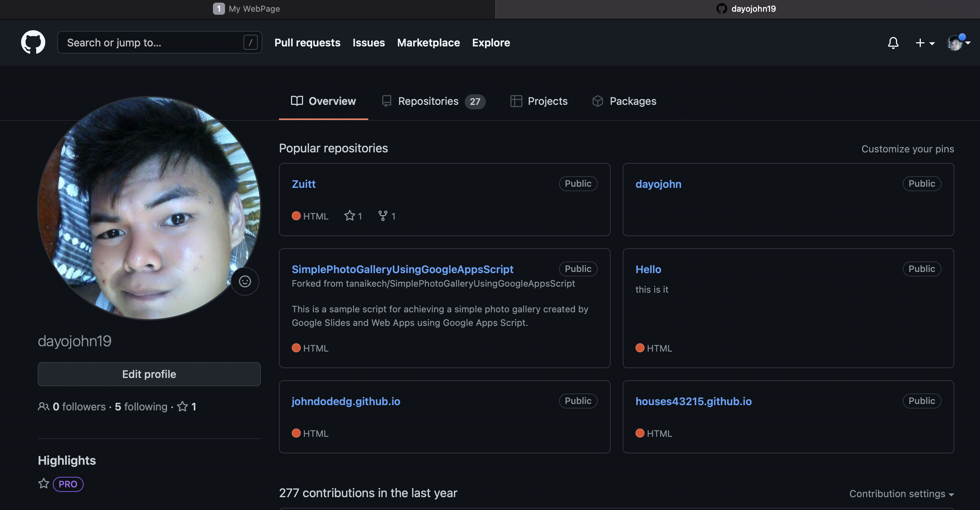The height and width of the screenshot is (510, 980).
Task: Select the Overview tab
Action: tap(323, 101)
